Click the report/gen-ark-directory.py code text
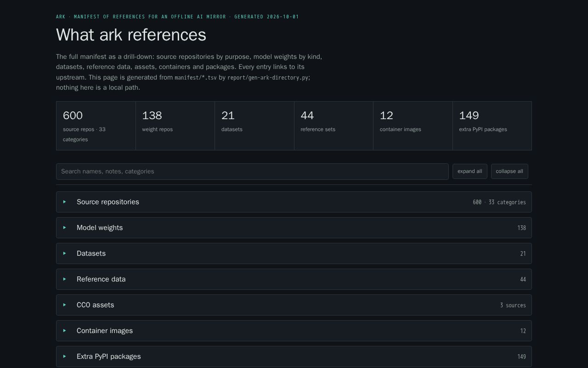This screenshot has width=588, height=368. click(268, 78)
